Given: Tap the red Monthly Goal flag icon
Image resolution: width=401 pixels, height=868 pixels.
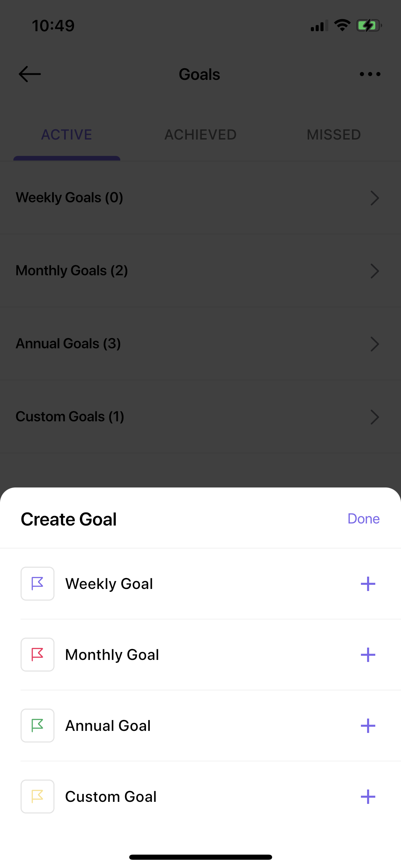Looking at the screenshot, I should click(x=37, y=654).
